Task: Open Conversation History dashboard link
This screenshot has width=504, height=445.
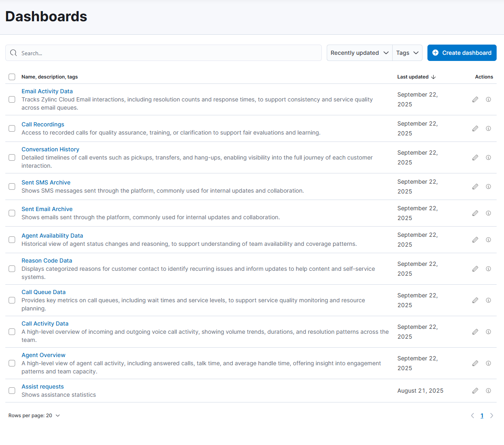Action: tap(50, 149)
